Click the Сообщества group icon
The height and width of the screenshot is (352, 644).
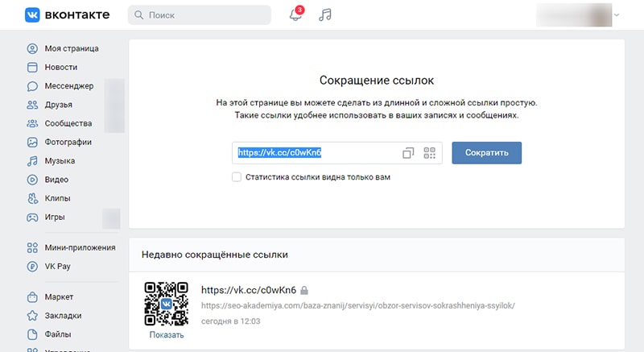point(32,123)
